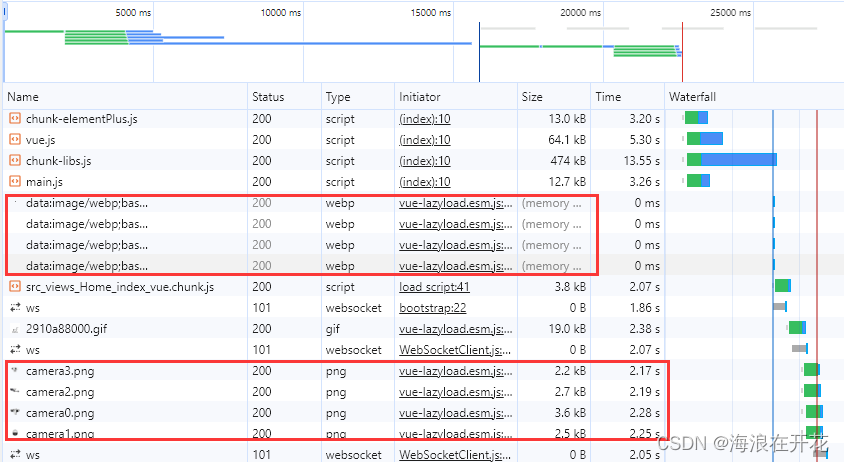Click the 3.8 kB size cell
This screenshot has width=844, height=462.
coord(570,286)
